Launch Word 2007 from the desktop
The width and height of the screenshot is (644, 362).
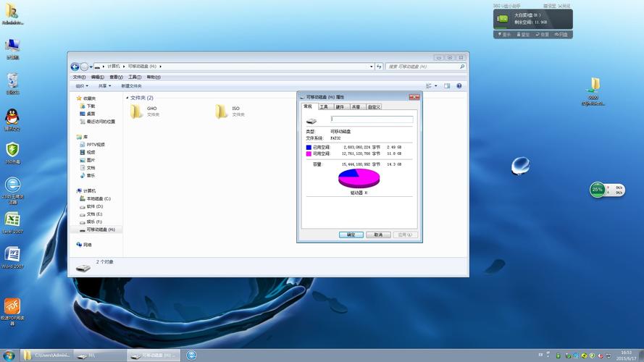coord(12,255)
